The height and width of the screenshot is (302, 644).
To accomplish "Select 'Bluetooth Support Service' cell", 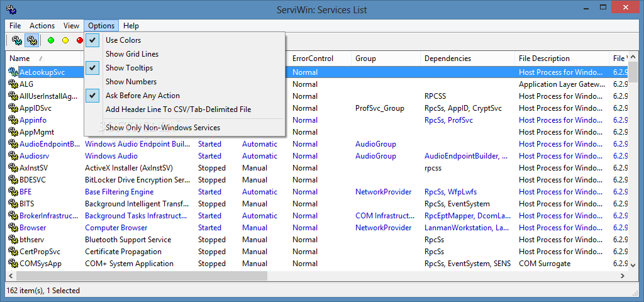I will 128,239.
